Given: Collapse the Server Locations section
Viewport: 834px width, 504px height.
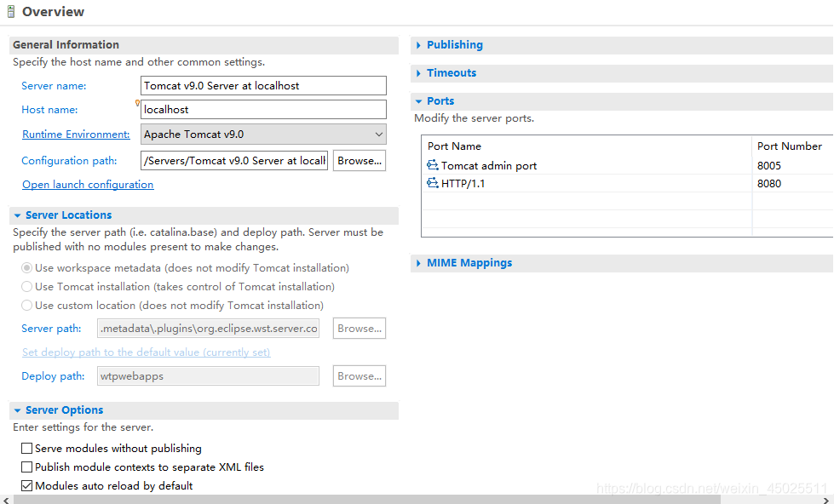Looking at the screenshot, I should 18,215.
